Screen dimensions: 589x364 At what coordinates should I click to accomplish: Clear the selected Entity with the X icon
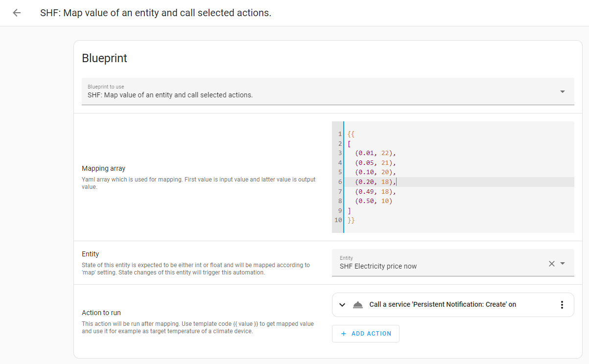pyautogui.click(x=551, y=264)
